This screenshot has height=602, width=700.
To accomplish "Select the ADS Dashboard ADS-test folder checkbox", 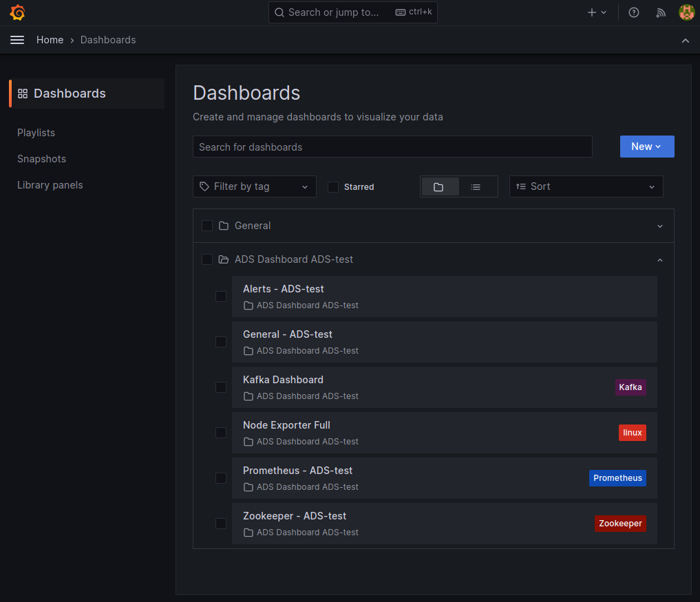I will point(207,260).
